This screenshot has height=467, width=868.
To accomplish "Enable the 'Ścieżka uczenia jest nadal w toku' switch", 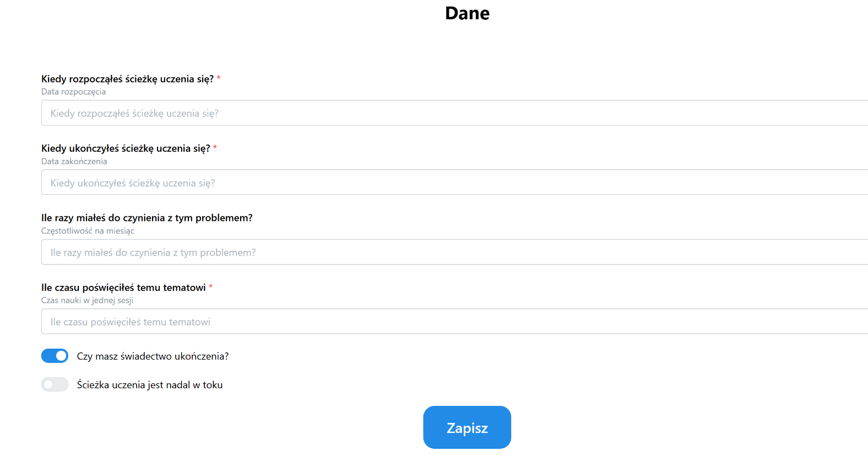I will point(55,384).
